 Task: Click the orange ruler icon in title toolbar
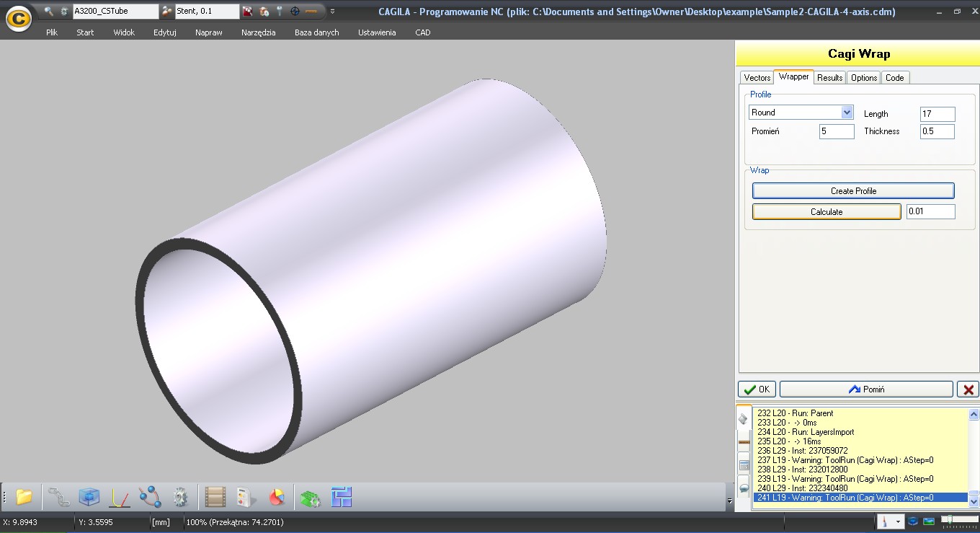pos(311,12)
